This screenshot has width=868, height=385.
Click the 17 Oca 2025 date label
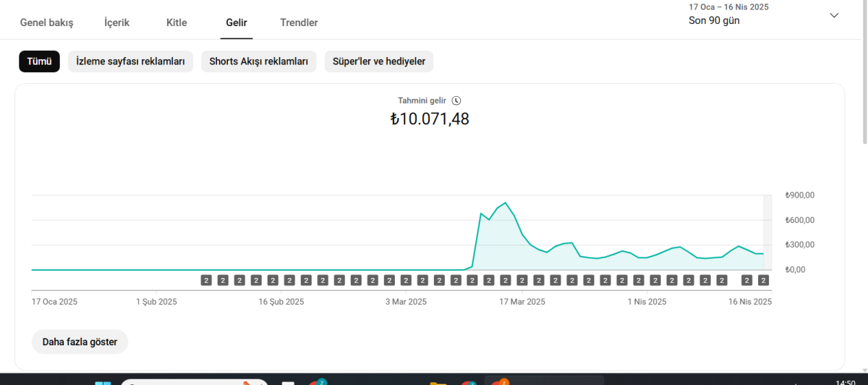pyautogui.click(x=54, y=302)
